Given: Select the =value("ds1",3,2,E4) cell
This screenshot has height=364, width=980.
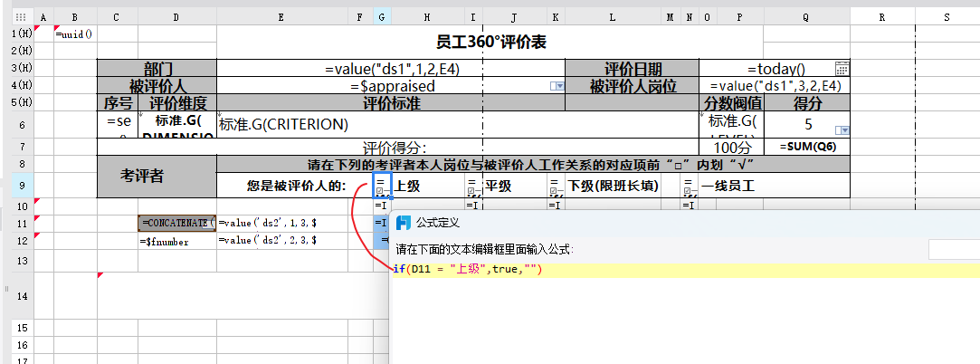Looking at the screenshot, I should tap(775, 86).
